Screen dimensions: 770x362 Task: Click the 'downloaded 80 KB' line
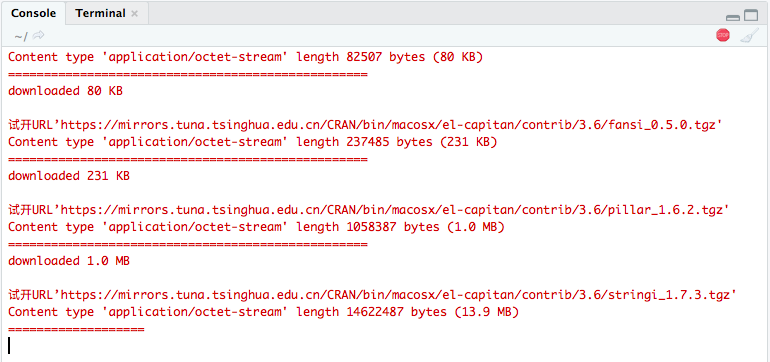[65, 91]
